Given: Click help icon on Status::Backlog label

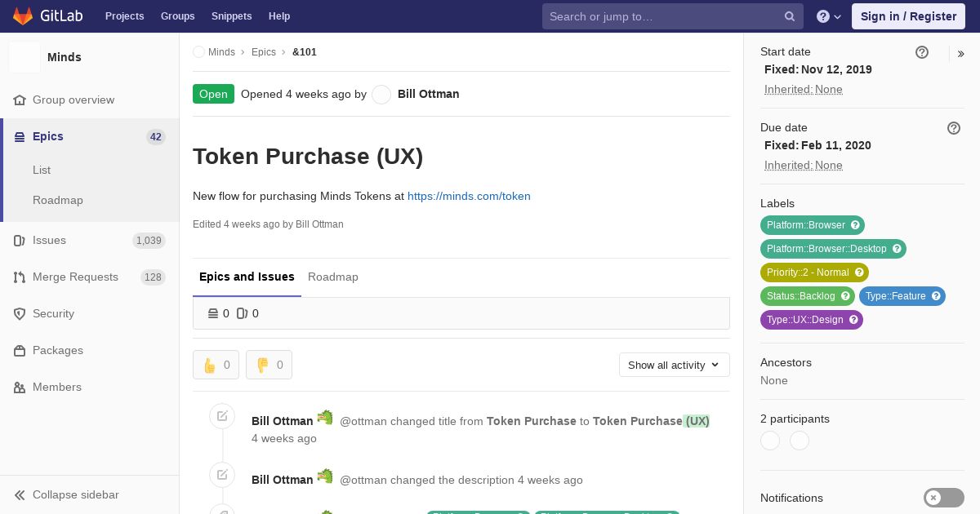Looking at the screenshot, I should click(845, 296).
